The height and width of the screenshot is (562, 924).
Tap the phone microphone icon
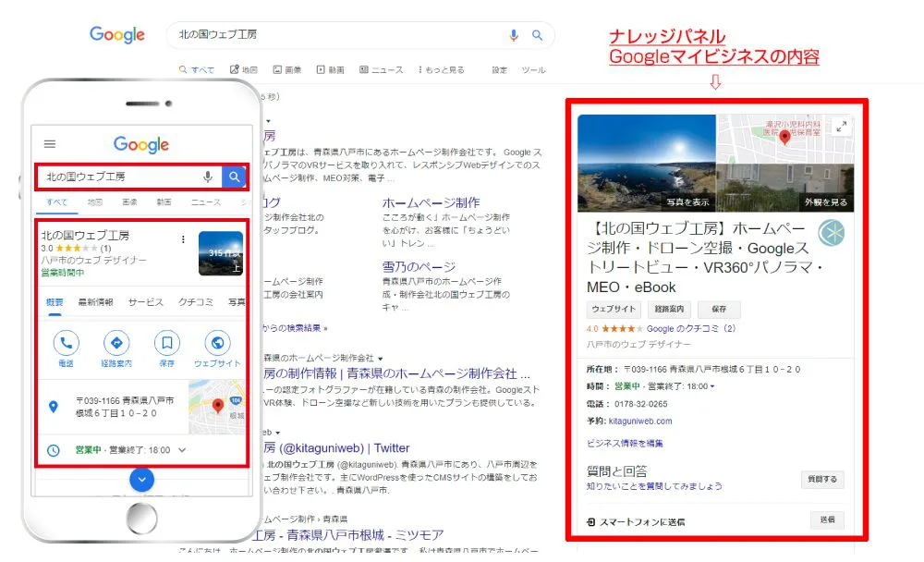point(207,177)
